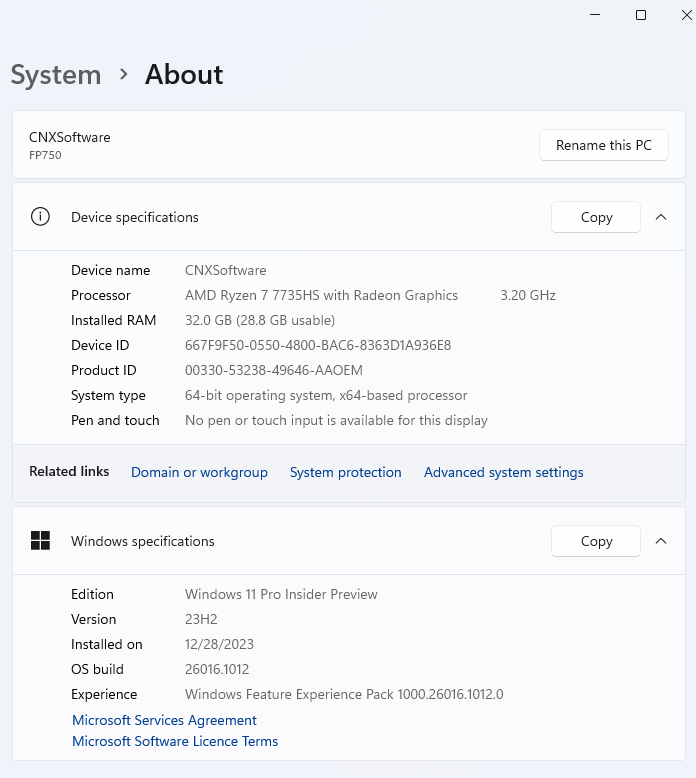
Task: Click the Device specifications info icon
Action: pos(40,217)
